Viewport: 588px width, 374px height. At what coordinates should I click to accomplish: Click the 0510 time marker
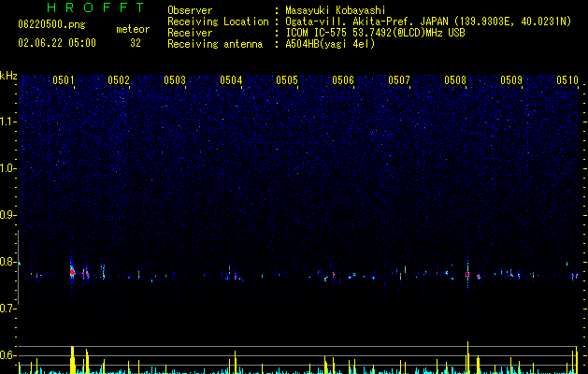[x=567, y=80]
